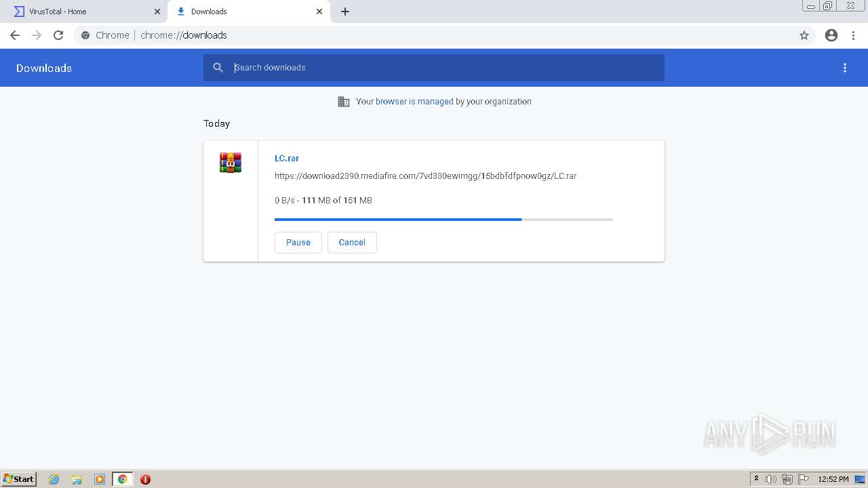Pause the LC.rar download

pos(298,243)
